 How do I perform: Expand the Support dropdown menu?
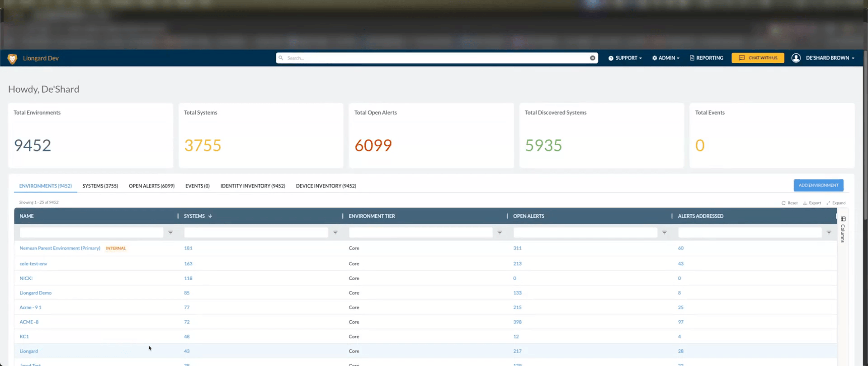(x=625, y=58)
